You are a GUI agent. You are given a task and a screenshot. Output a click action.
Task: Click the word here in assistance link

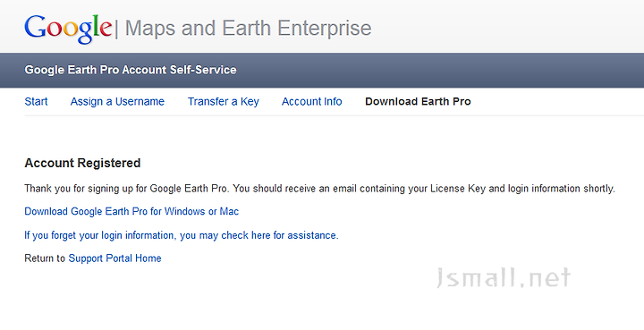point(261,235)
